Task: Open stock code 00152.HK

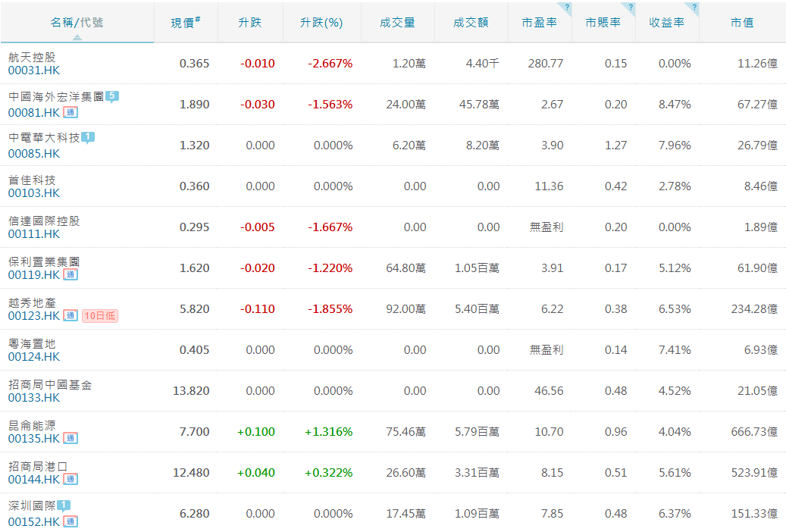Action: (33, 522)
